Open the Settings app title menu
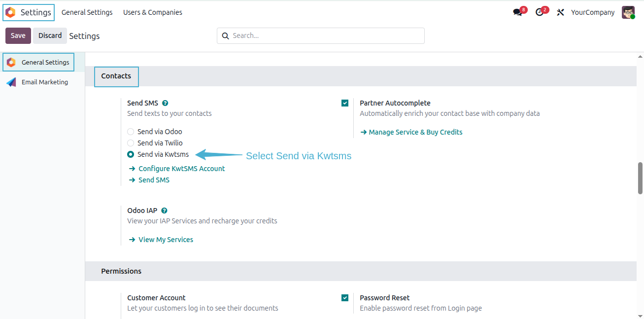Viewport: 644px width, 319px height. [x=36, y=12]
